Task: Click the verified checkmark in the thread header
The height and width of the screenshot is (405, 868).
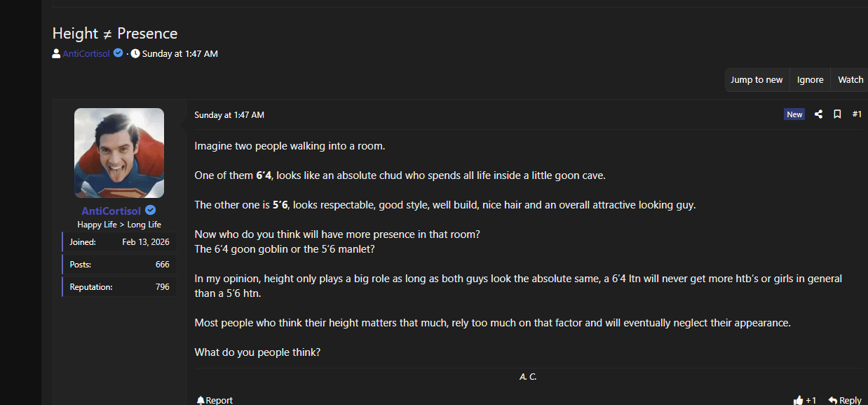Action: (x=118, y=53)
